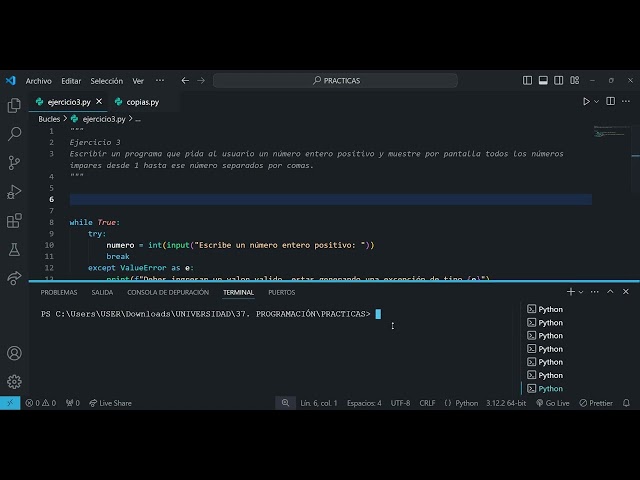This screenshot has width=640, height=480.
Task: Toggle the bottom panel visibility
Action: click(x=543, y=80)
